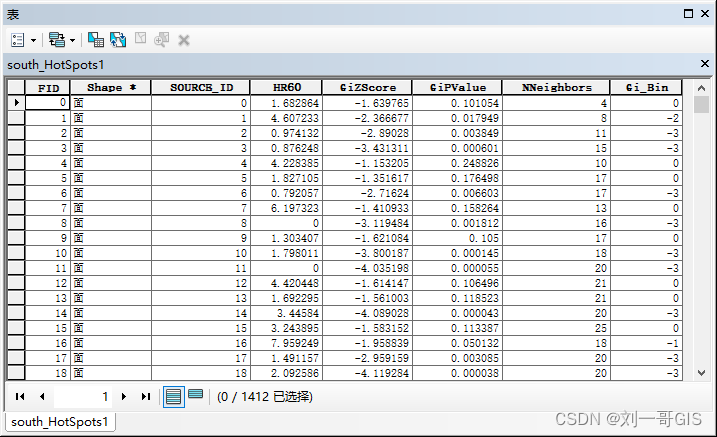Toggle Show selected records view
Image resolution: width=717 pixels, height=437 pixels.
pyautogui.click(x=195, y=394)
